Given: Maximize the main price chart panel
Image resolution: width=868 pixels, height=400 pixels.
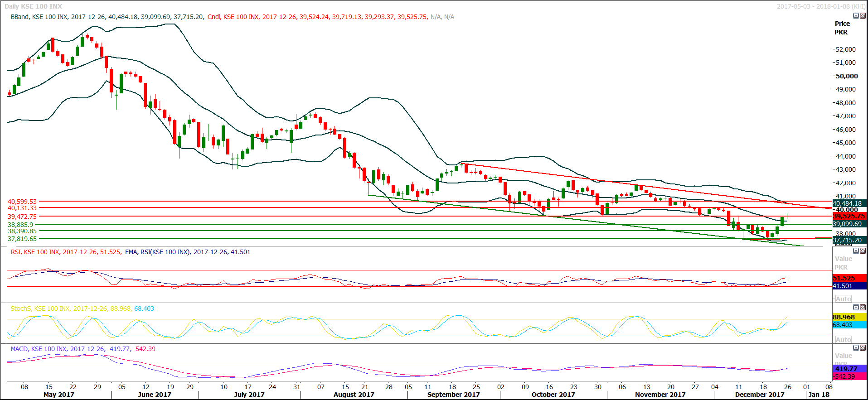Looking at the screenshot, I should [x=856, y=16].
